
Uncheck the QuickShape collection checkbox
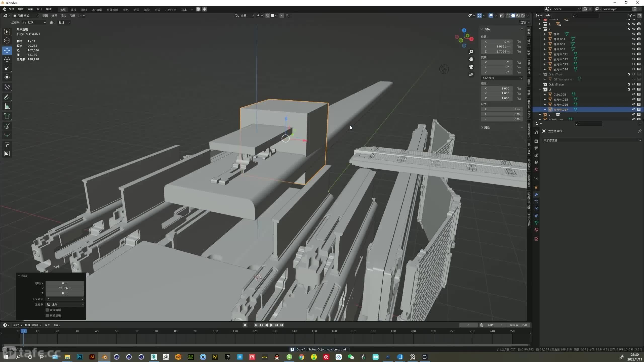point(629,84)
